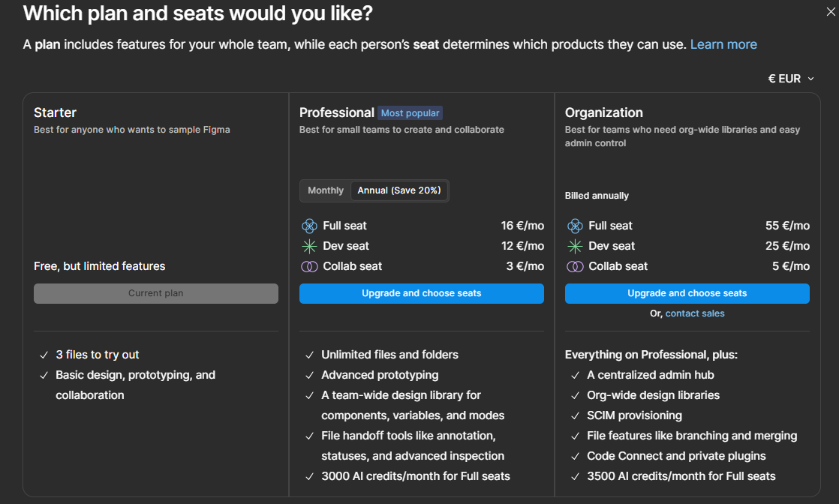839x504 pixels.
Task: Select Annual (Save 20%) billing
Action: pyautogui.click(x=398, y=190)
